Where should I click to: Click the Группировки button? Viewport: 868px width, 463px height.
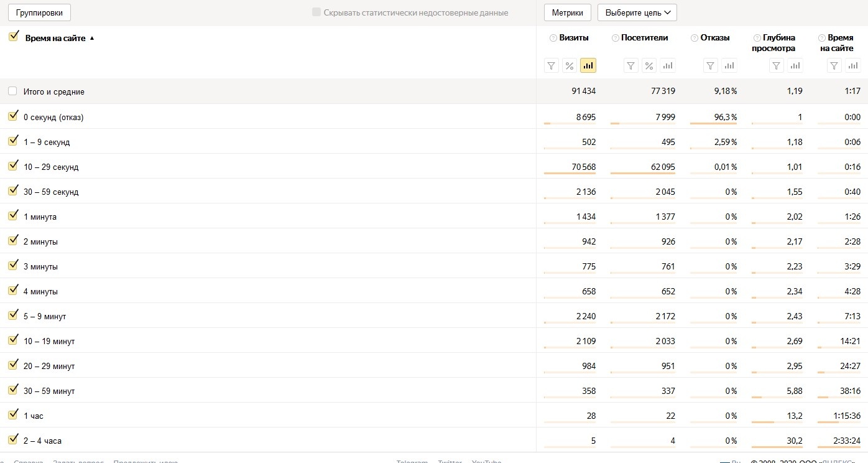tap(39, 12)
